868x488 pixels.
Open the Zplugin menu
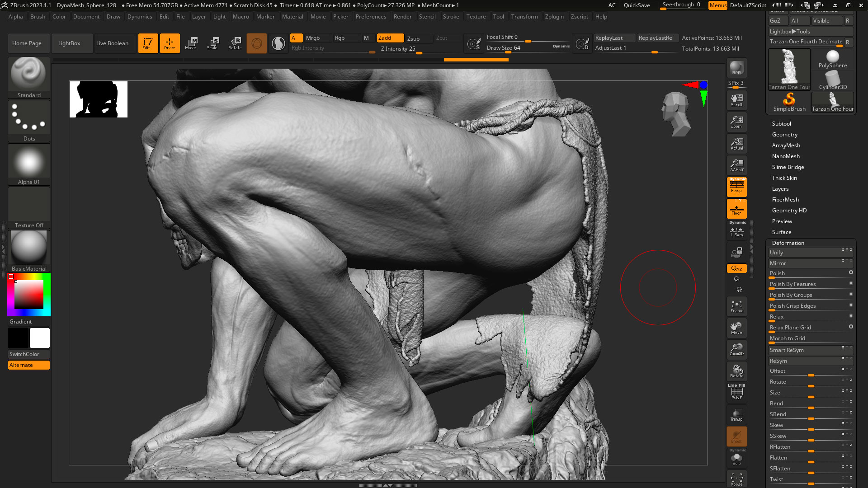(x=554, y=17)
